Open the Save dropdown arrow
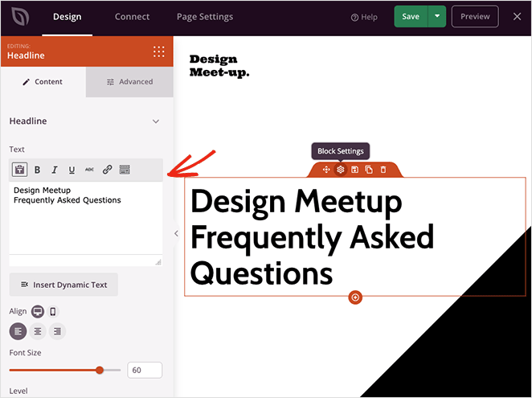The height and width of the screenshot is (398, 532). click(437, 16)
